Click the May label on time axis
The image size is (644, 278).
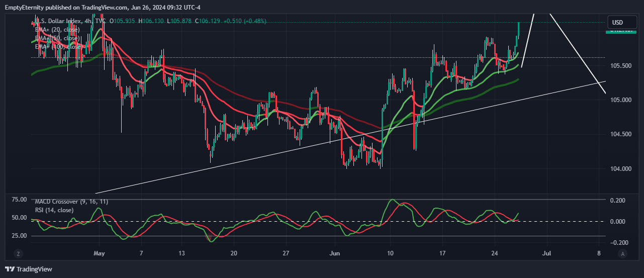click(x=99, y=254)
